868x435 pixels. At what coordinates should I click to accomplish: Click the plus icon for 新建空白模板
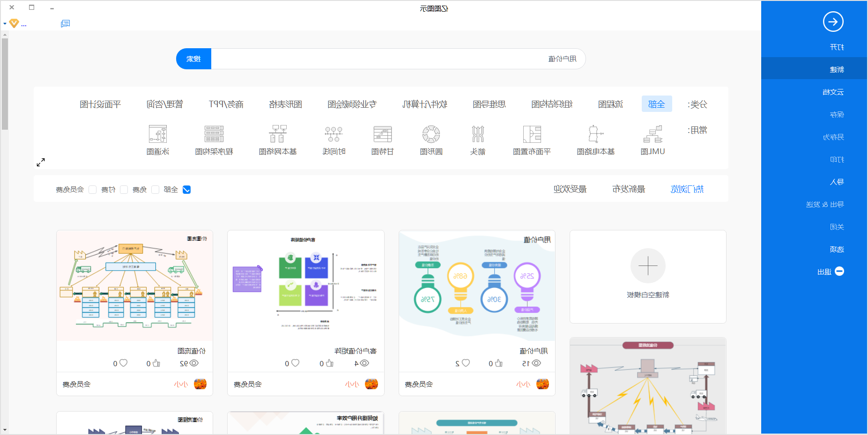coord(648,265)
